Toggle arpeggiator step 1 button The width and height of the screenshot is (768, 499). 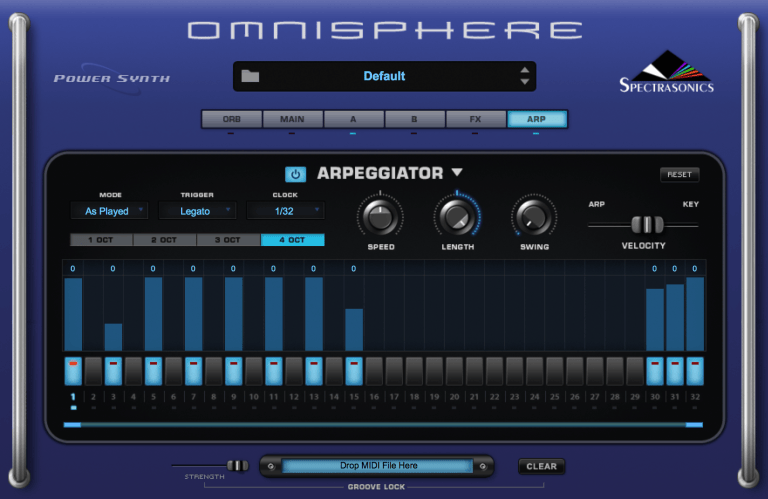(x=73, y=371)
